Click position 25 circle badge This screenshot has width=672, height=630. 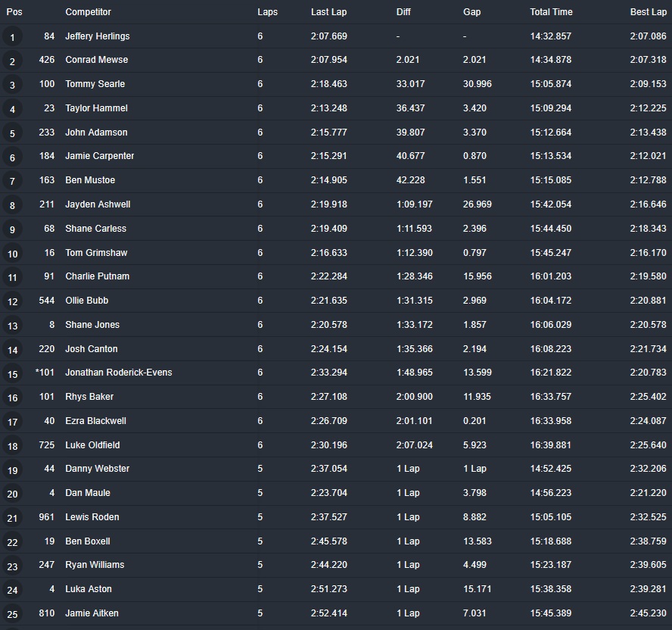tap(13, 614)
